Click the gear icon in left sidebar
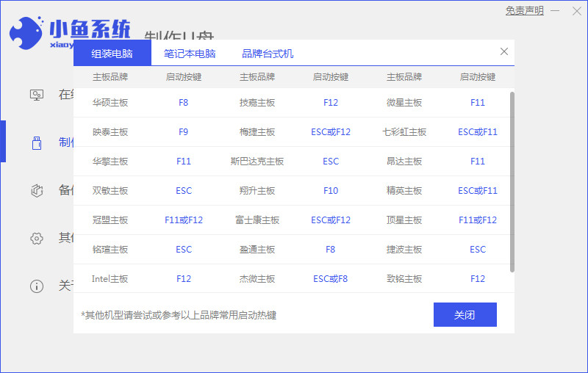The image size is (588, 373). click(37, 238)
